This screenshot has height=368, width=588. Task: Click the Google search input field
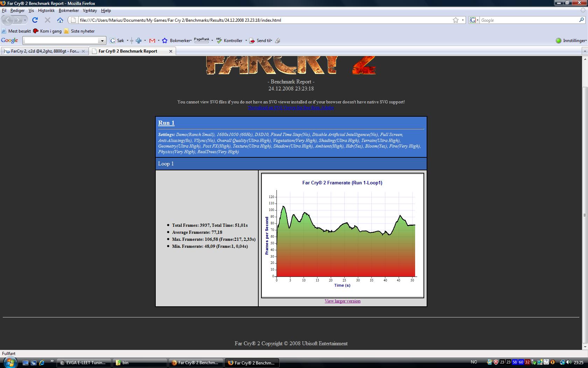[x=528, y=20]
